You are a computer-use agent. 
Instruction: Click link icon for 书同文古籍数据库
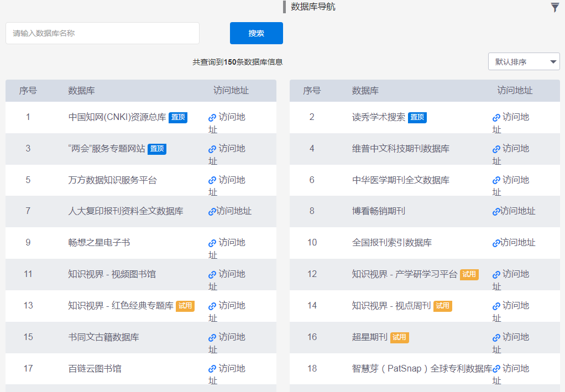[212, 338]
